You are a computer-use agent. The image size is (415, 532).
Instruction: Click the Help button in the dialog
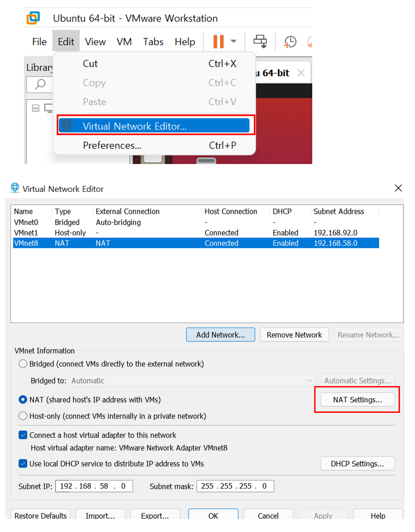point(378,515)
